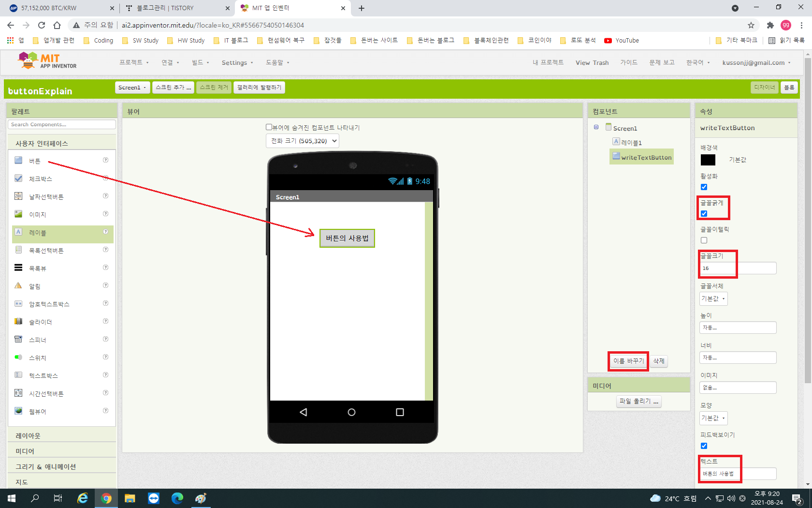The image size is (812, 508).
Task: Tap phone preview back navigation icon
Action: click(303, 412)
